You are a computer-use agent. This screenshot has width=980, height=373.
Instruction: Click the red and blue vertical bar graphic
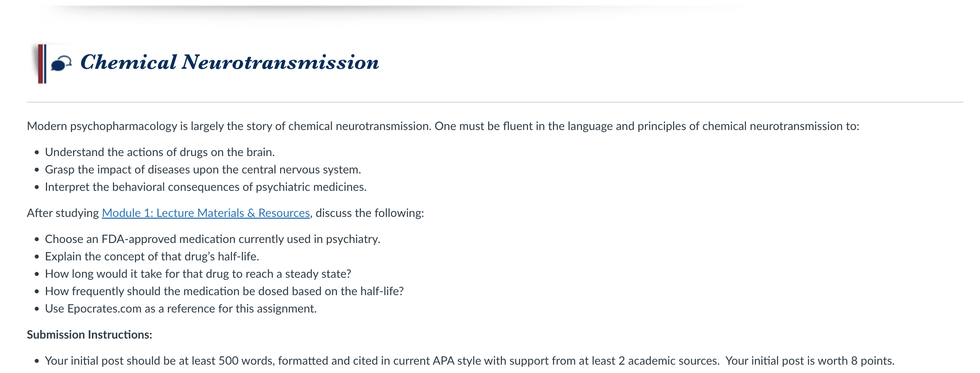(x=42, y=64)
